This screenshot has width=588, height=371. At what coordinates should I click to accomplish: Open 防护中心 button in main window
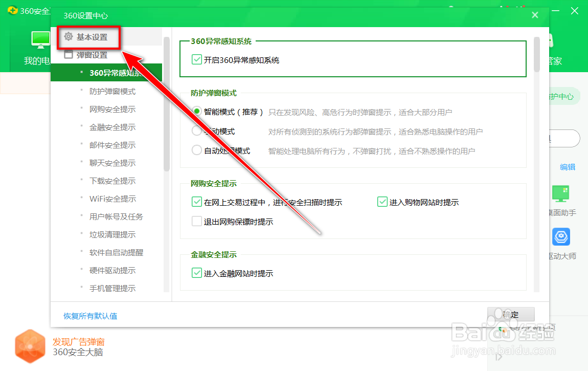pyautogui.click(x=564, y=96)
